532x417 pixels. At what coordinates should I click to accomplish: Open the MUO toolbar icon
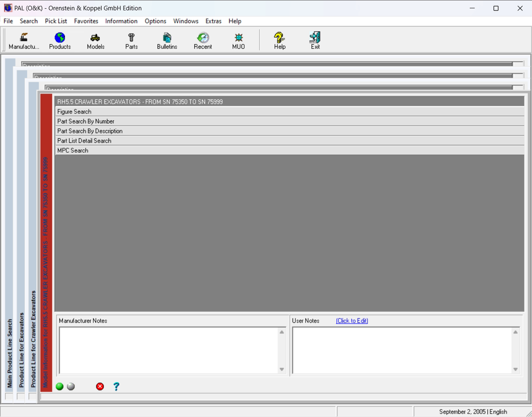coord(238,41)
